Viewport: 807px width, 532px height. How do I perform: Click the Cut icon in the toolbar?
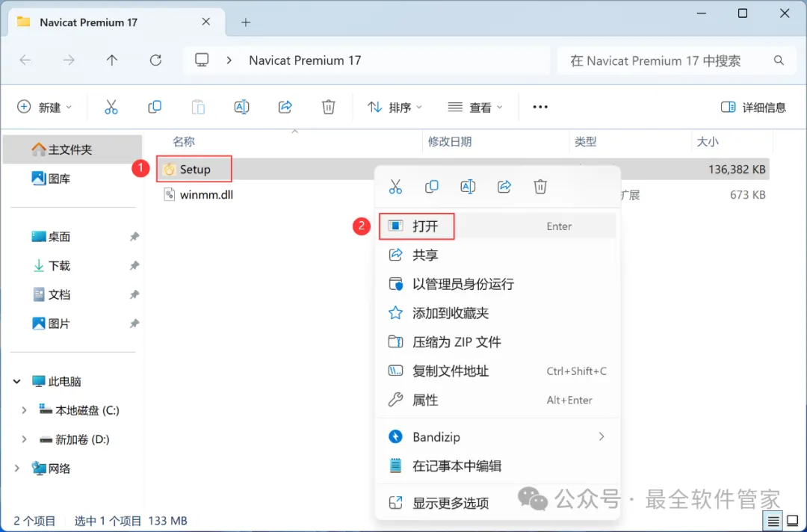coord(111,107)
